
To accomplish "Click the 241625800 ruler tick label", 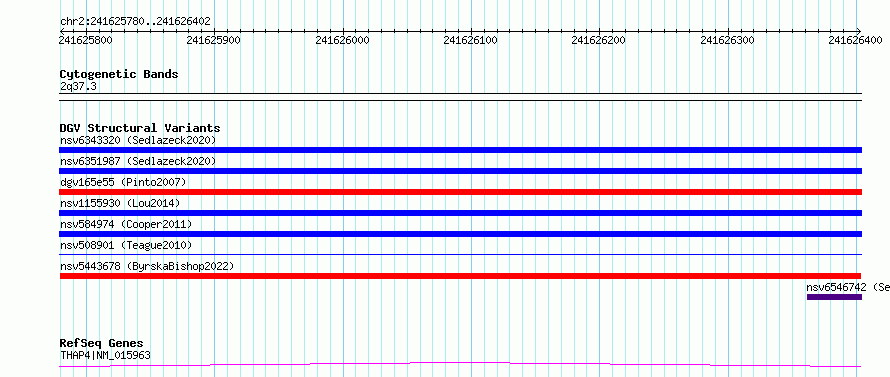I will coord(85,40).
